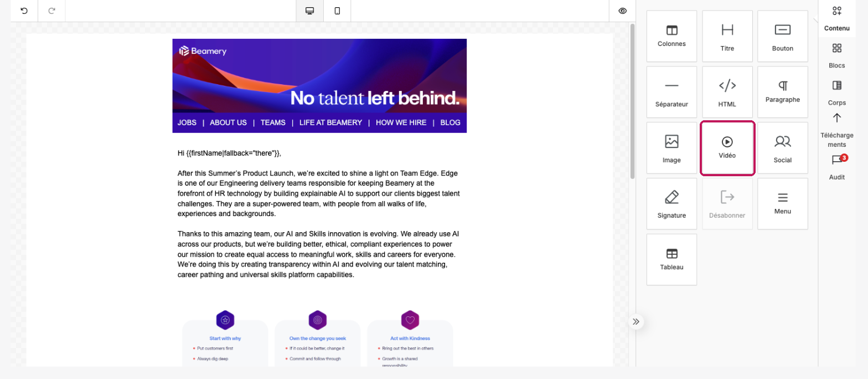Click the BLOG link in email menu
868x379 pixels.
pyautogui.click(x=450, y=122)
